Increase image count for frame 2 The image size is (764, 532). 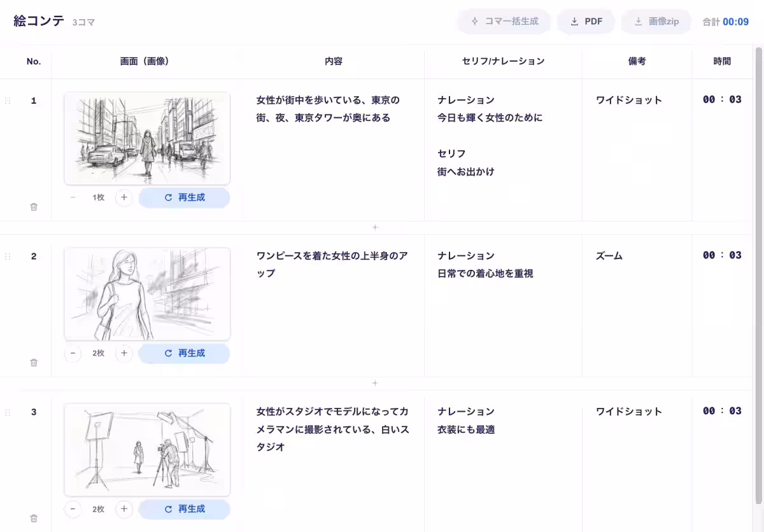coord(124,353)
